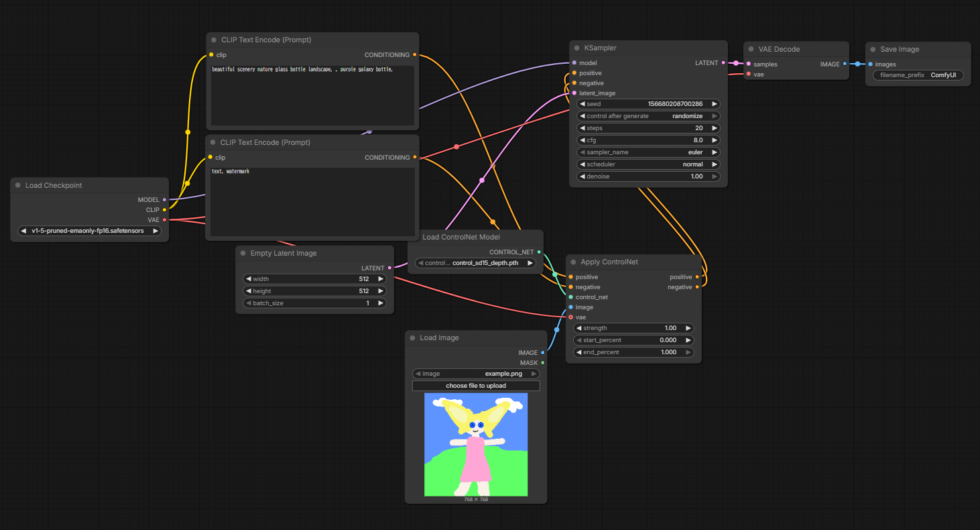Collapse the Load Image node via its title dot

412,338
